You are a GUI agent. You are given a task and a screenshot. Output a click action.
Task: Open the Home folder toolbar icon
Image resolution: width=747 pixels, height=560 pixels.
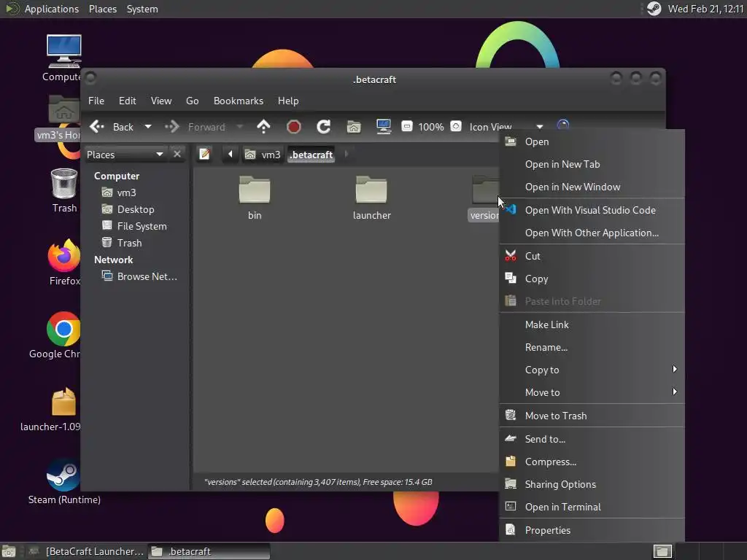tap(354, 127)
